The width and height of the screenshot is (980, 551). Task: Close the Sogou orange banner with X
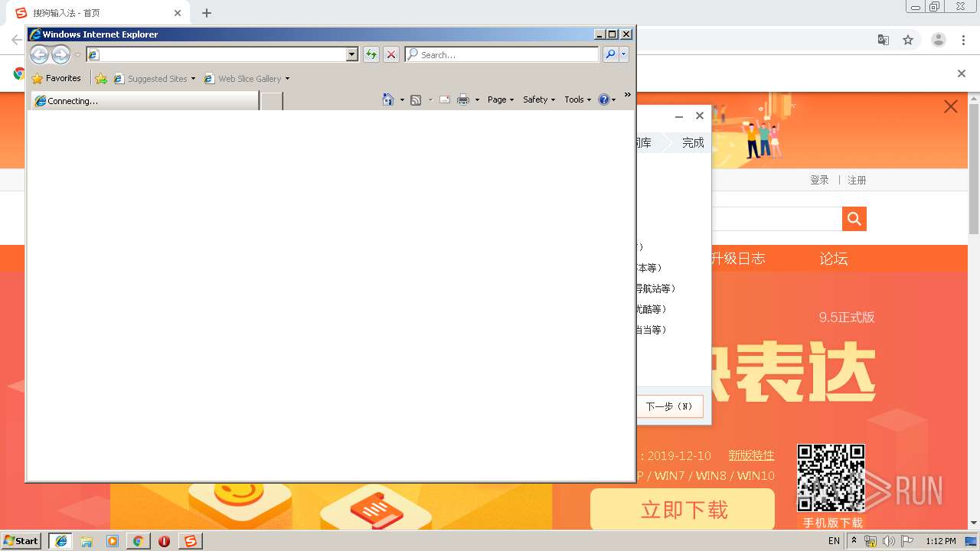coord(951,107)
